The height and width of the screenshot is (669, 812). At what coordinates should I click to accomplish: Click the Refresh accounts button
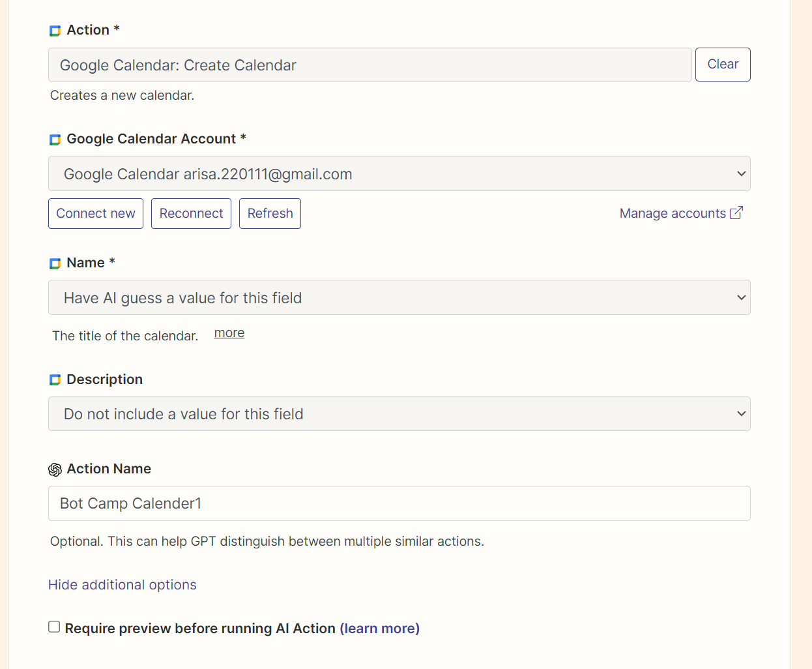pos(270,213)
